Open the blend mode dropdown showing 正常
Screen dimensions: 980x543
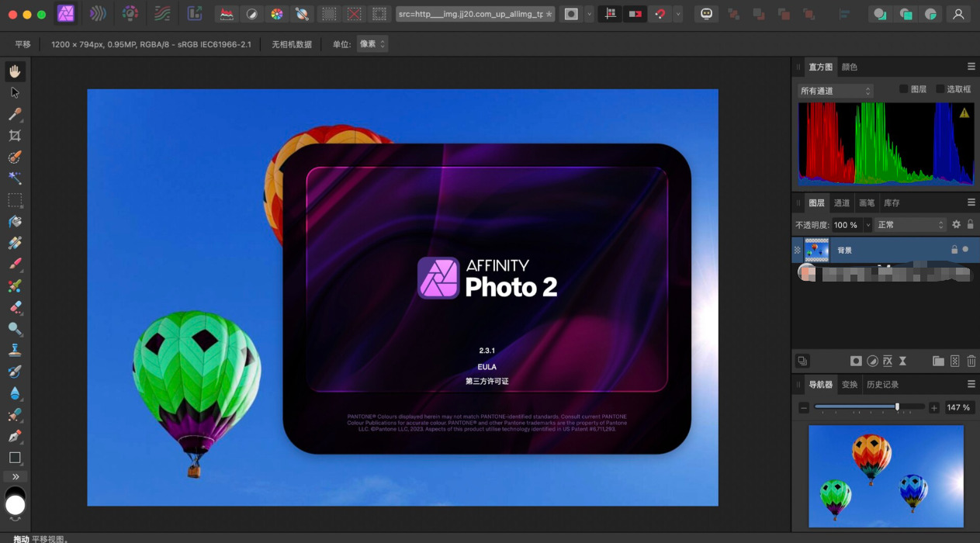click(x=911, y=224)
